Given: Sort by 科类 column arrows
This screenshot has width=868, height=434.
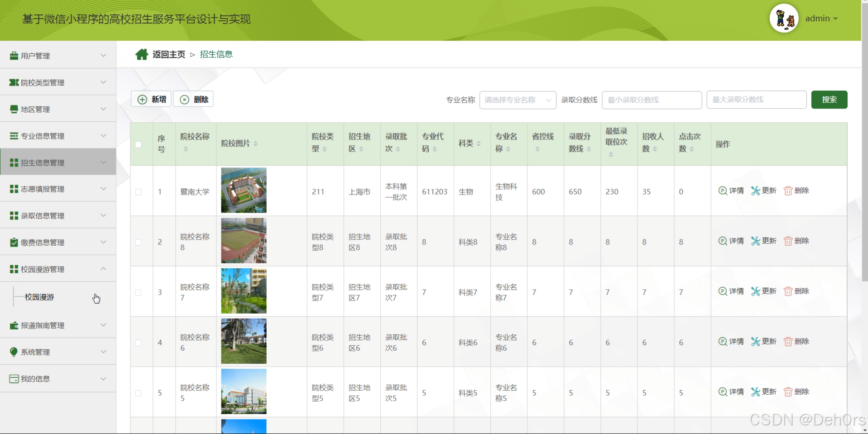Looking at the screenshot, I should (x=479, y=143).
